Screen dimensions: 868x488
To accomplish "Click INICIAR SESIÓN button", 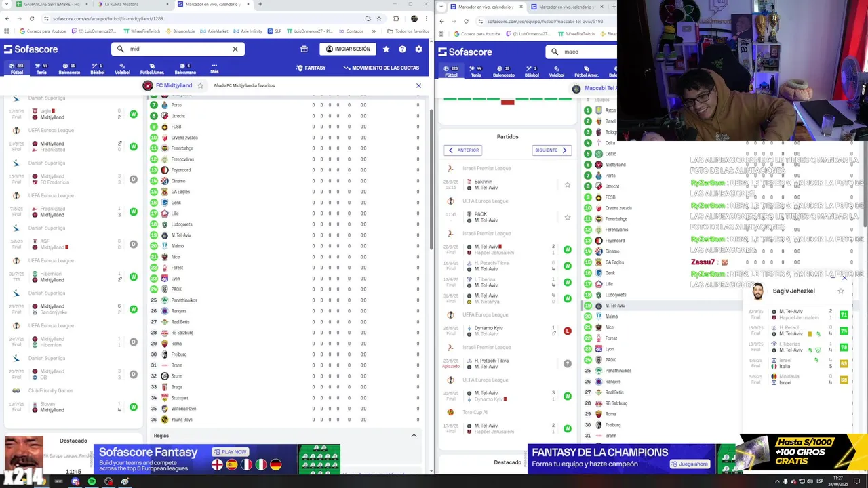I will point(347,49).
